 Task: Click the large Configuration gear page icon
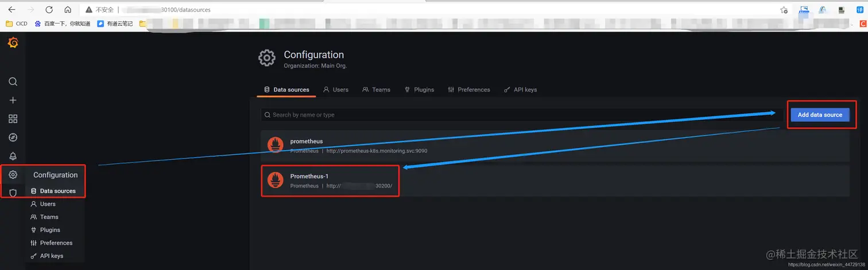266,58
